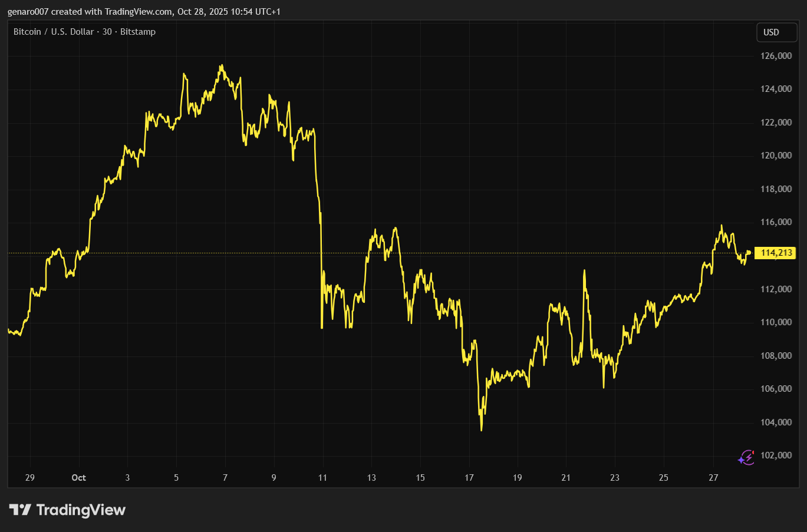
Task: Click the 23 date label on time axis
Action: click(615, 478)
